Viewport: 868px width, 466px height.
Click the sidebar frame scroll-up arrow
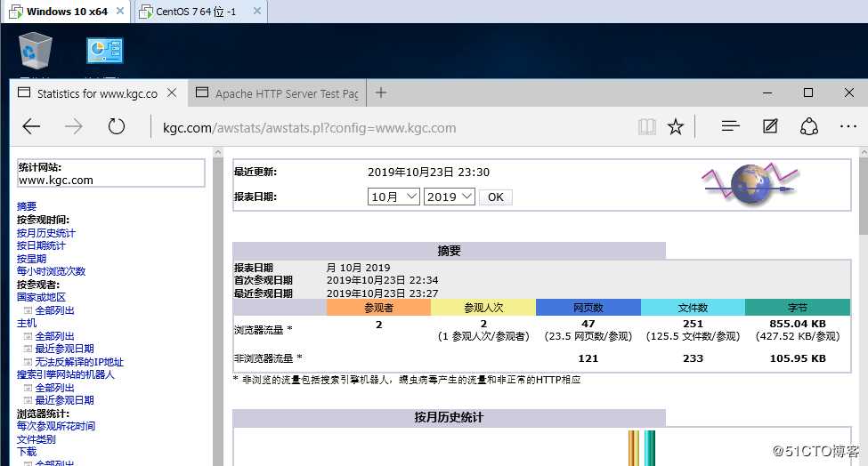[218, 153]
